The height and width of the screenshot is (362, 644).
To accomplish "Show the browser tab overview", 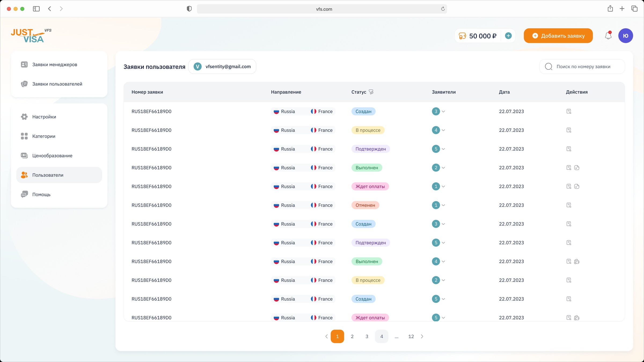I will click(634, 9).
